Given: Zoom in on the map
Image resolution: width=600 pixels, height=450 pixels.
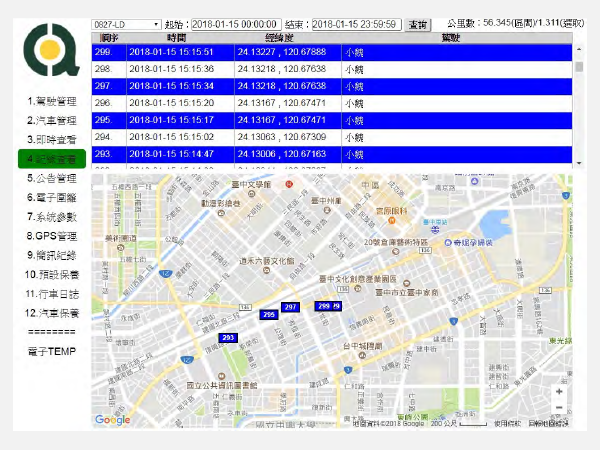Looking at the screenshot, I should pos(559,391).
